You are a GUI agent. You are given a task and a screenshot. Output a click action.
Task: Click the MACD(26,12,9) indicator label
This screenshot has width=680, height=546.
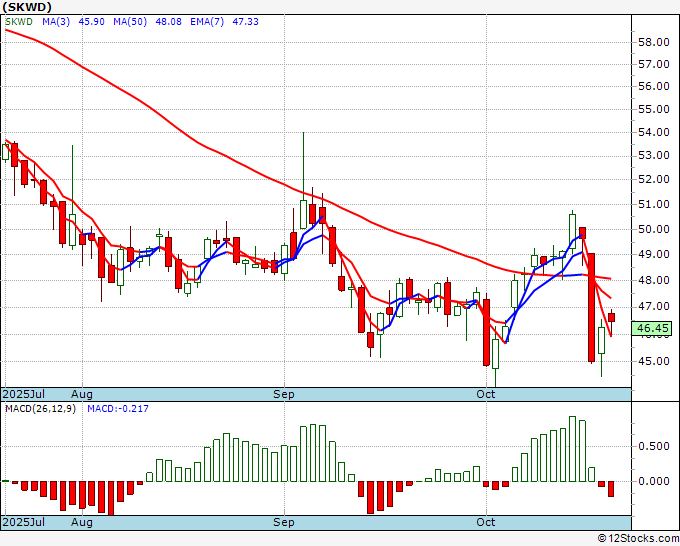click(40, 409)
